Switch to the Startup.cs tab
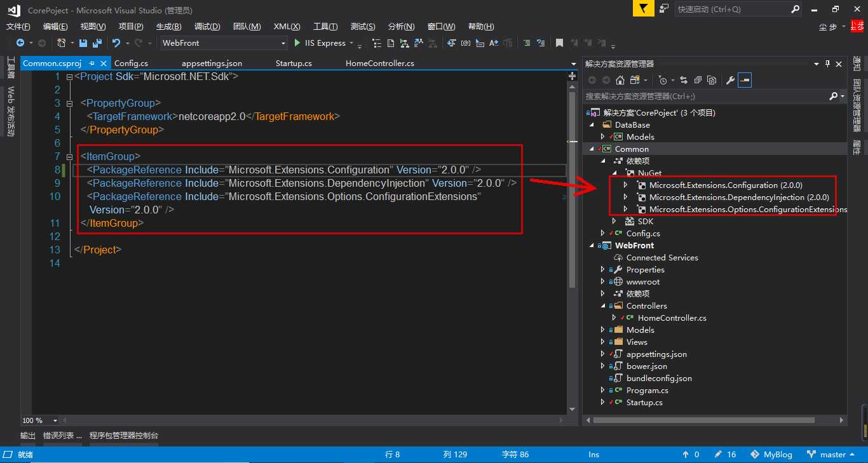 point(294,64)
